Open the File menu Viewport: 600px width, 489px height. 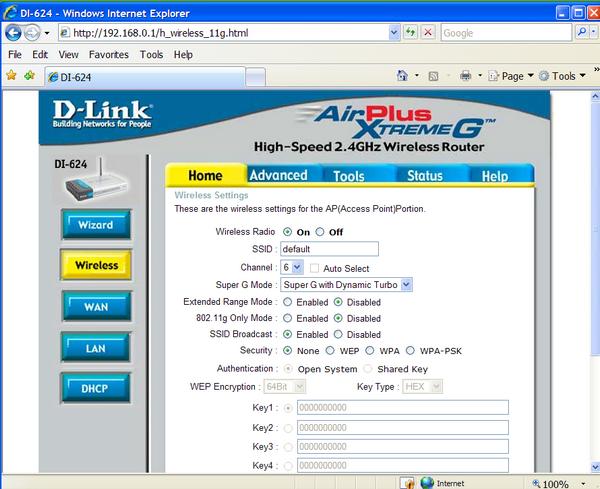(x=15, y=55)
